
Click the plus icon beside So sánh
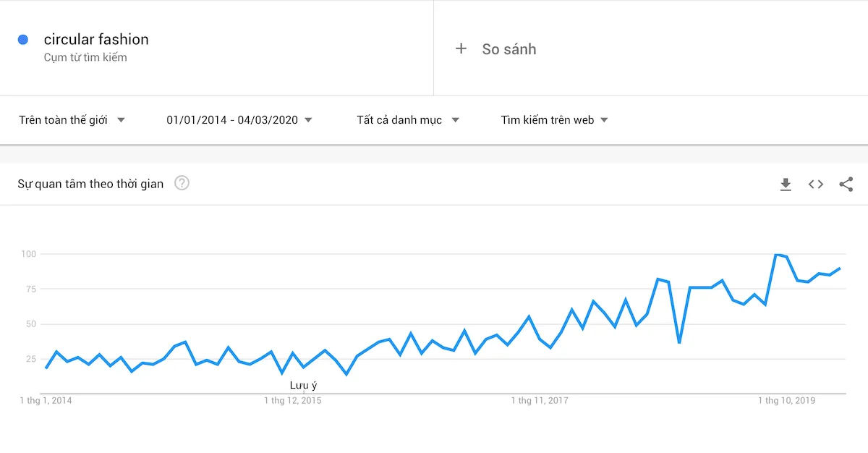[461, 48]
